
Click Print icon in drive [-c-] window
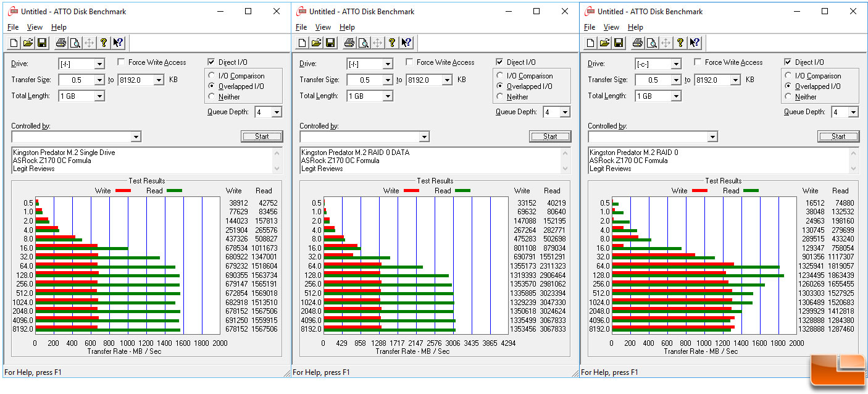[x=637, y=43]
